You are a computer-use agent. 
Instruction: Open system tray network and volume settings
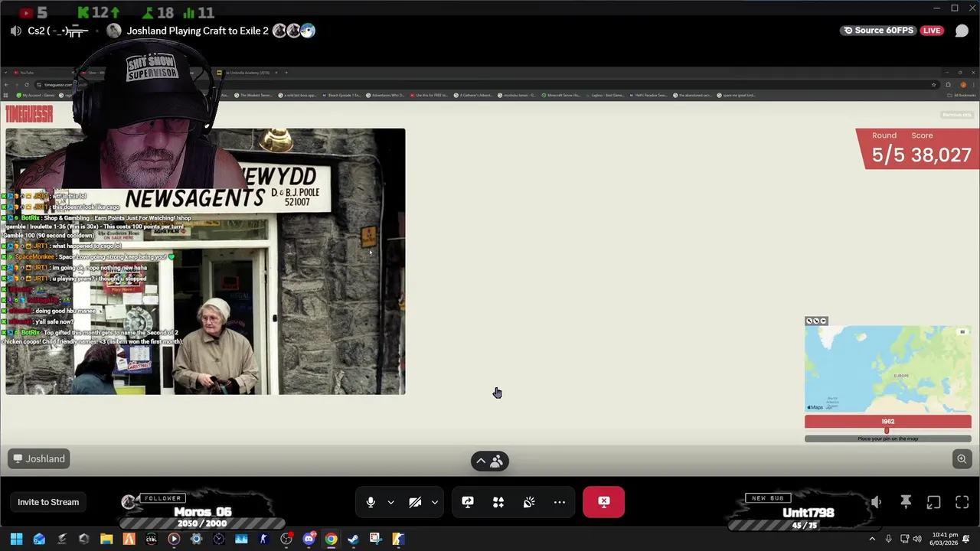pyautogui.click(x=911, y=539)
